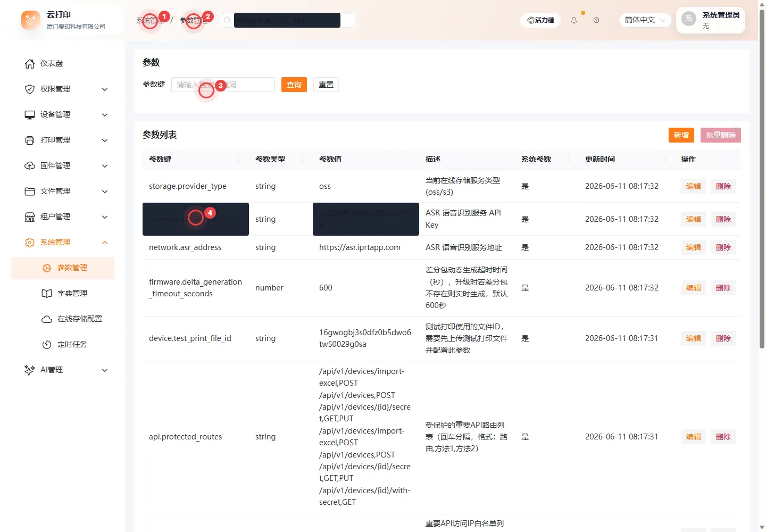Open notifications bell in the header
Screen dimensions: 766x532
click(574, 20)
